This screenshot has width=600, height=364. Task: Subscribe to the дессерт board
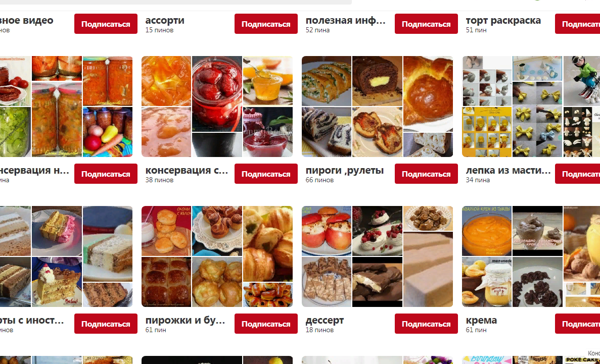[x=426, y=324]
